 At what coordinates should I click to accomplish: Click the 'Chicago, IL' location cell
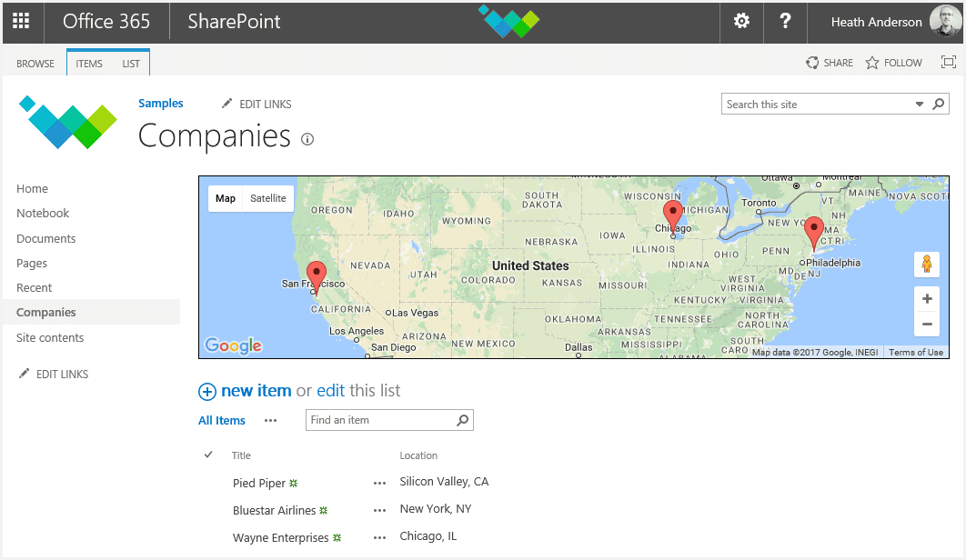[428, 536]
